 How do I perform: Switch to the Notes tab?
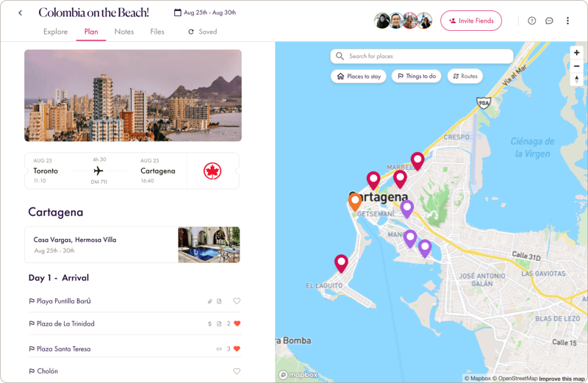tap(124, 32)
